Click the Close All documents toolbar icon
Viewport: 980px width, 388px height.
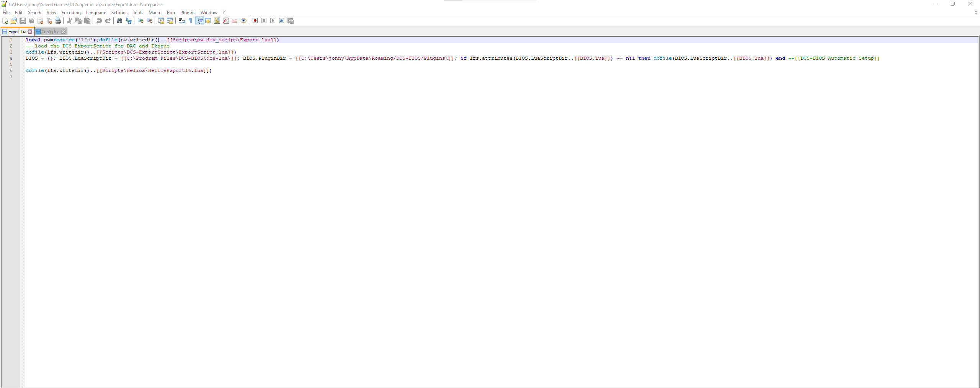click(49, 21)
